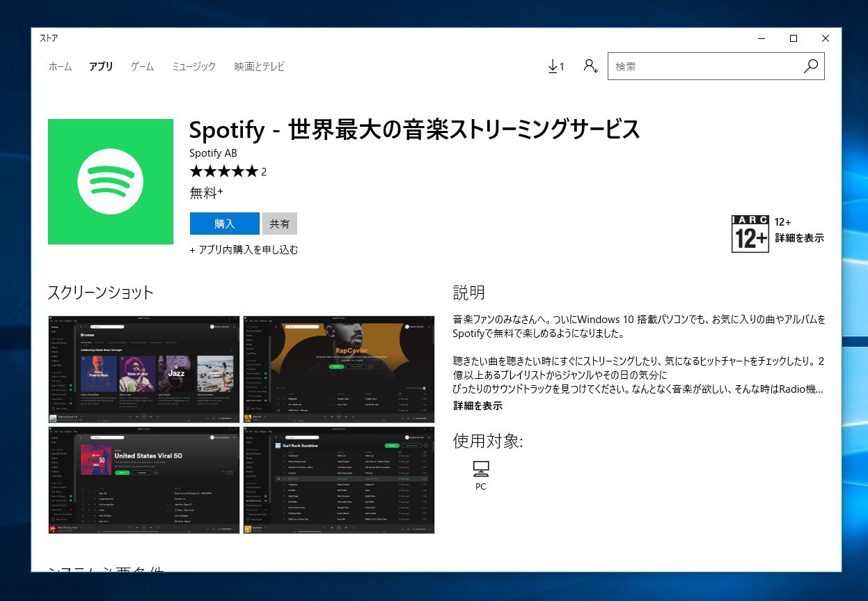The width and height of the screenshot is (868, 601).
Task: Expand description with 詳細を表示 under 説明
Action: tap(478, 405)
